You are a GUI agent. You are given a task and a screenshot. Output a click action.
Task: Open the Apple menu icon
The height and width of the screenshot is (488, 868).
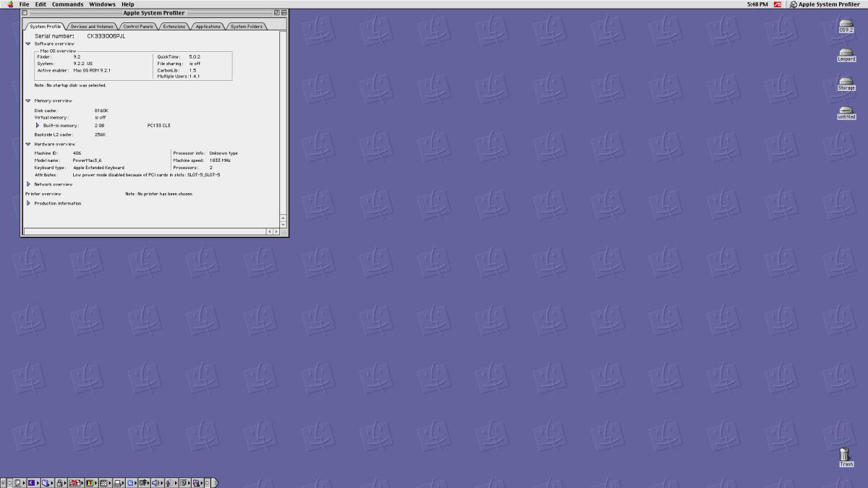[x=9, y=4]
